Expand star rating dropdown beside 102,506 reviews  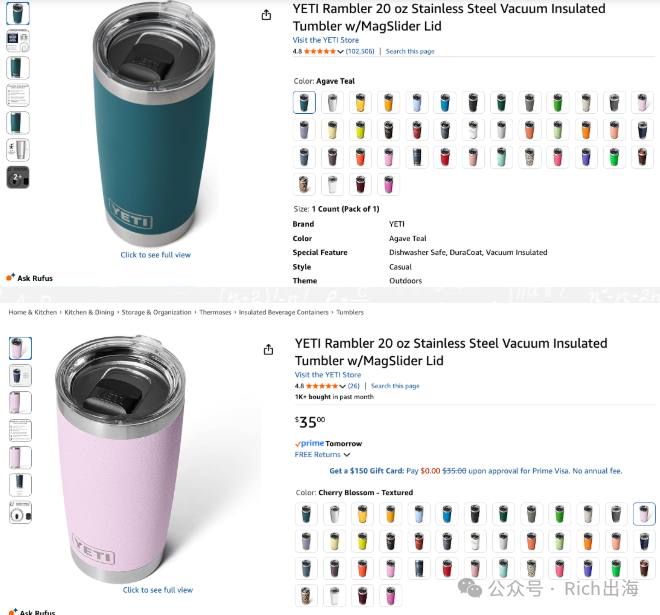pyautogui.click(x=340, y=51)
